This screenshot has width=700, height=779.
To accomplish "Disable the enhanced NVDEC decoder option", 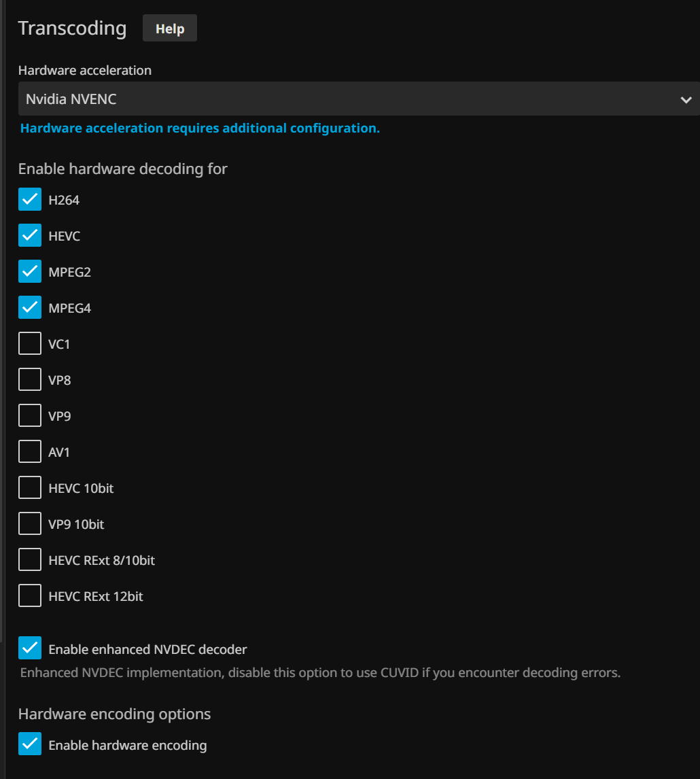I will [30, 648].
